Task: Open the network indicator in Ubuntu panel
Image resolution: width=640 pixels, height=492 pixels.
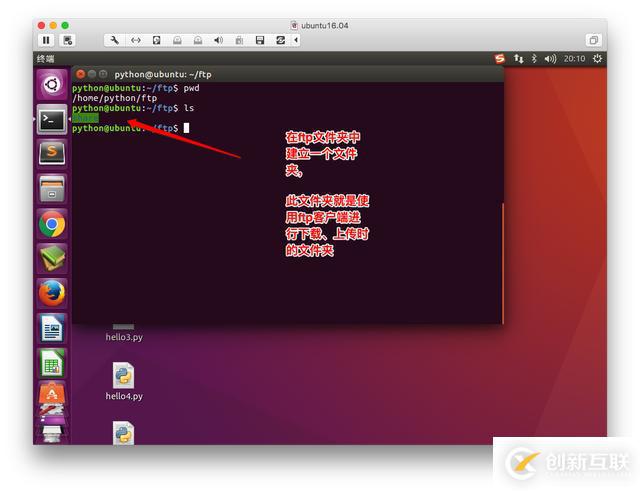Action: (x=518, y=59)
